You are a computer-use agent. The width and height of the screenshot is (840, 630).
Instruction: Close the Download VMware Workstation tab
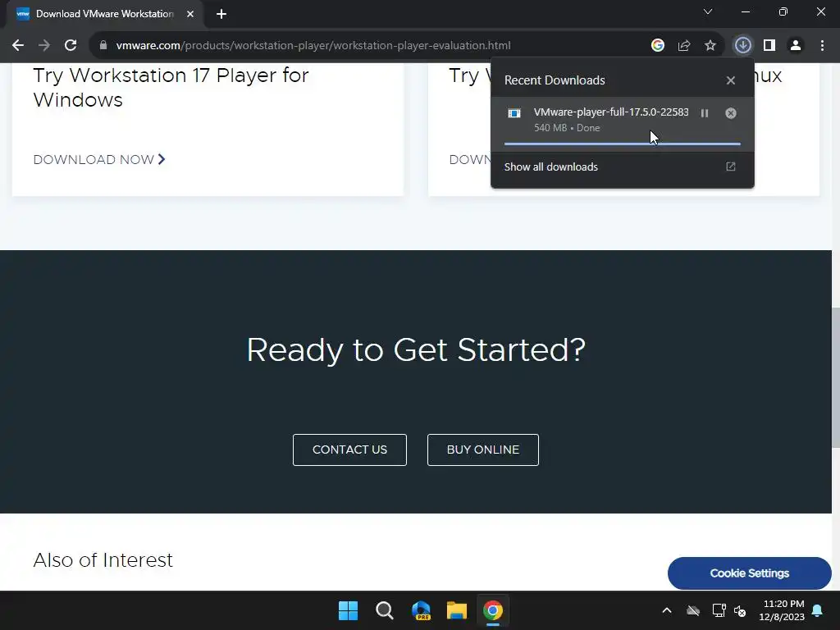190,14
